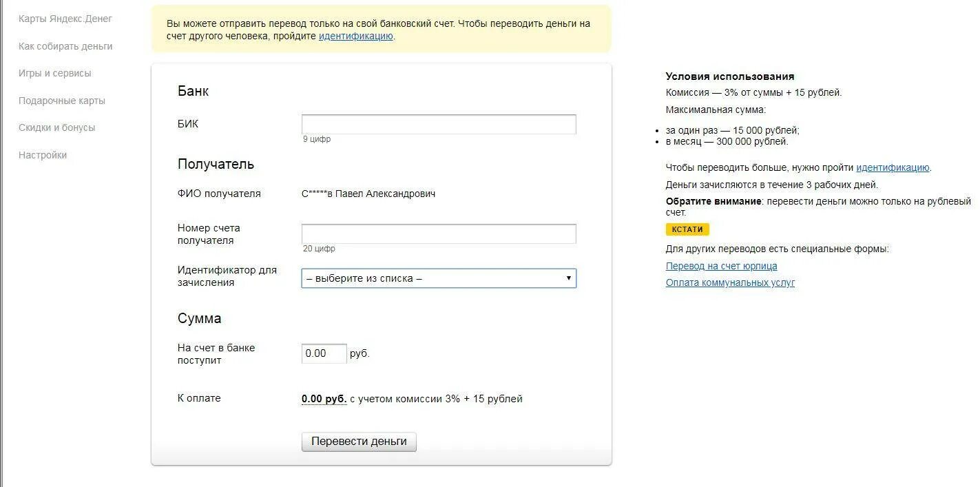Click the идентификацию link in yellow notice
Image resolution: width=980 pixels, height=487 pixels.
click(355, 36)
